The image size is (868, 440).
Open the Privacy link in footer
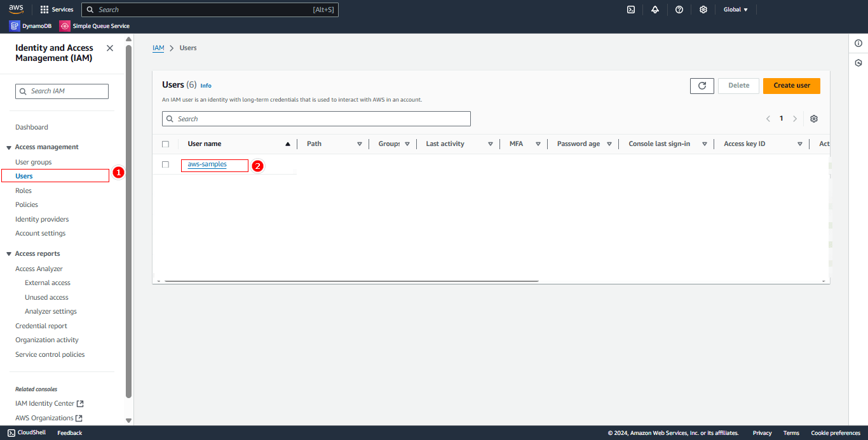763,433
